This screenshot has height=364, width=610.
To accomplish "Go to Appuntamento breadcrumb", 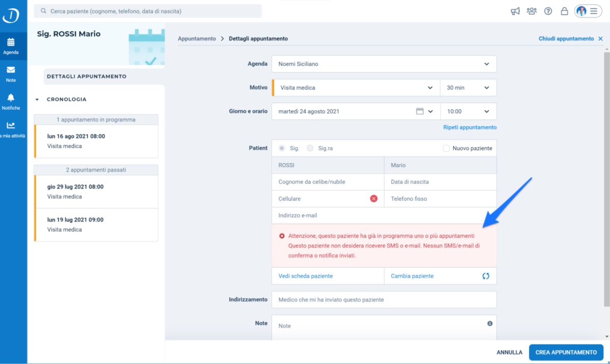I will (197, 39).
